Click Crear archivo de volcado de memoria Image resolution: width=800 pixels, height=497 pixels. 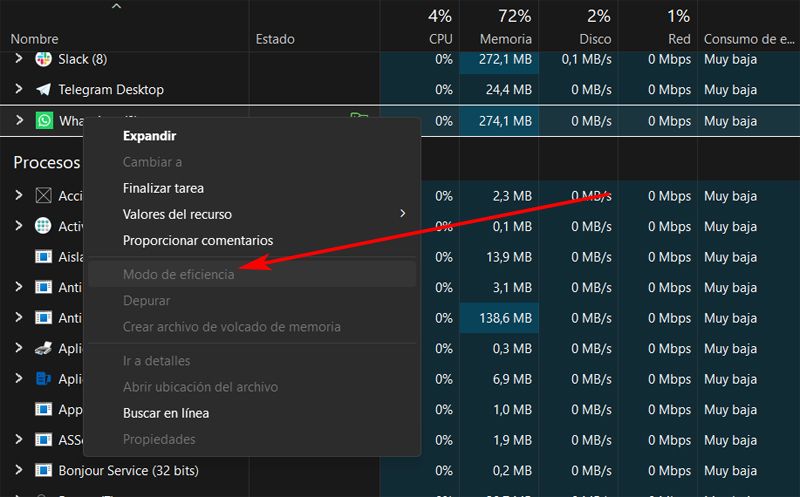[x=253, y=327]
